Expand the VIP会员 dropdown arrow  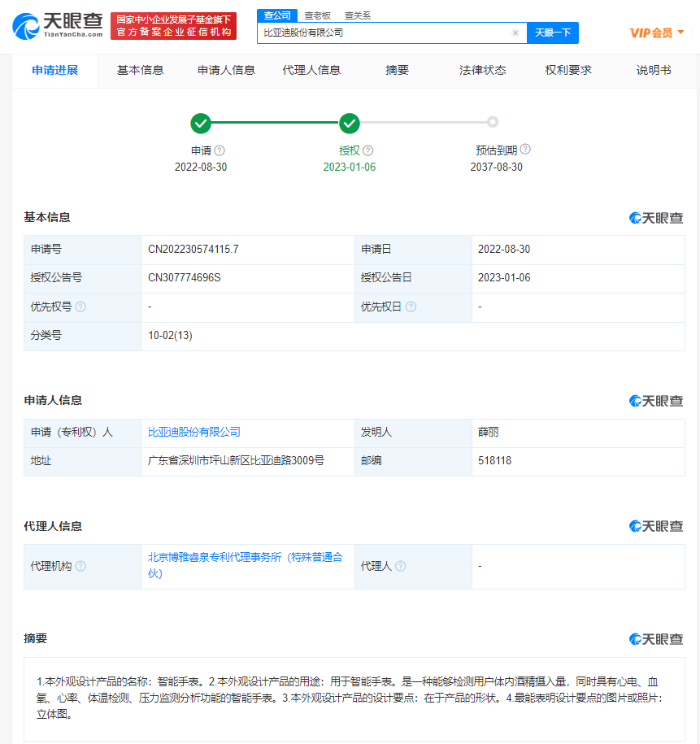coord(681,33)
